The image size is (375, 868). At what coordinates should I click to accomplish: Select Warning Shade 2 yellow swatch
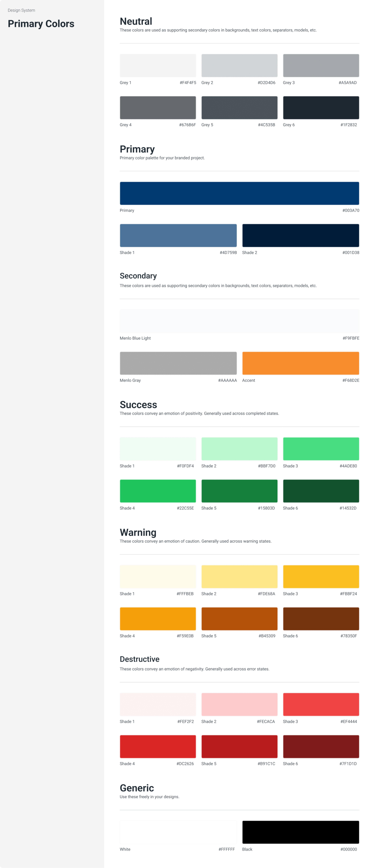click(x=239, y=576)
